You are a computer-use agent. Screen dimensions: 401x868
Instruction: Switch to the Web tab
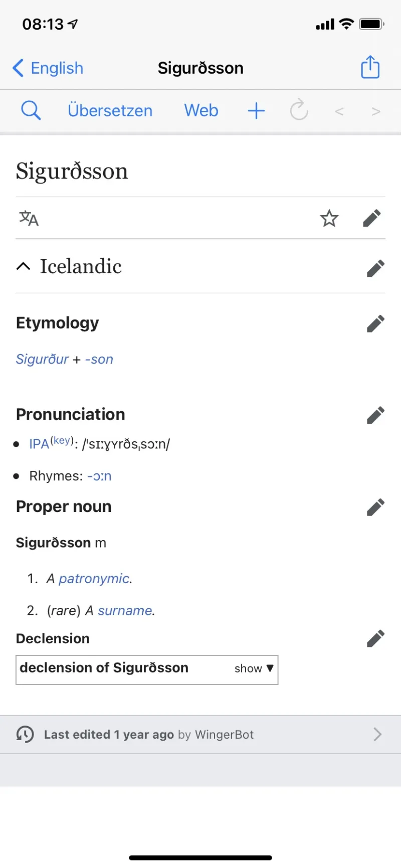pyautogui.click(x=201, y=110)
